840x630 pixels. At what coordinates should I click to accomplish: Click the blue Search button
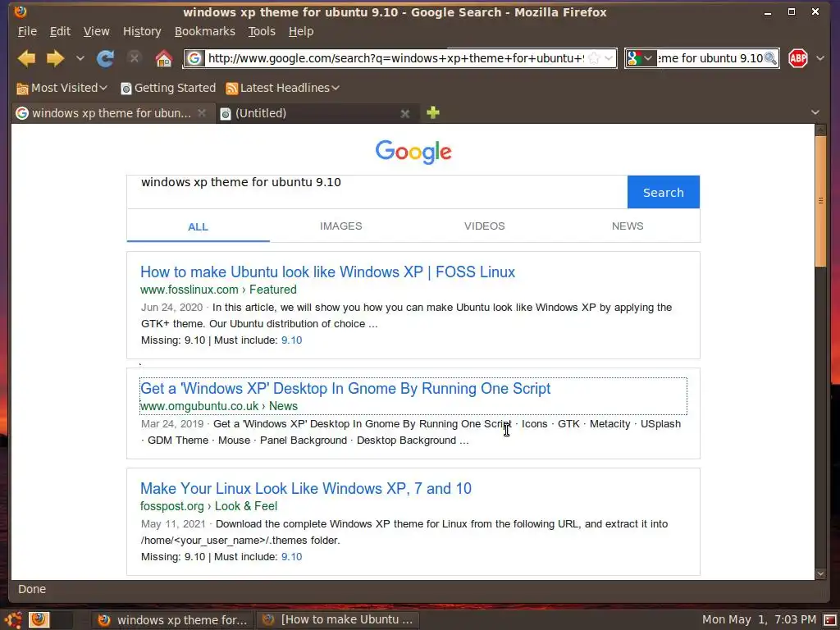663,192
